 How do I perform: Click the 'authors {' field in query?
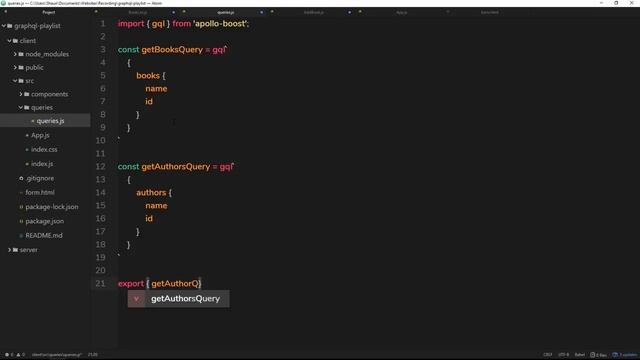(154, 193)
